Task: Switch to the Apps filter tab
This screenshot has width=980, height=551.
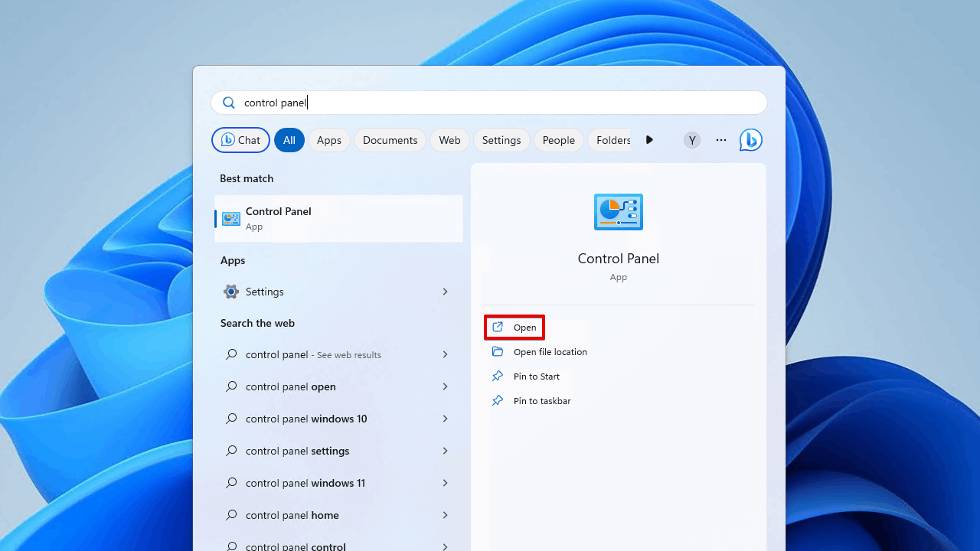Action: coord(328,140)
